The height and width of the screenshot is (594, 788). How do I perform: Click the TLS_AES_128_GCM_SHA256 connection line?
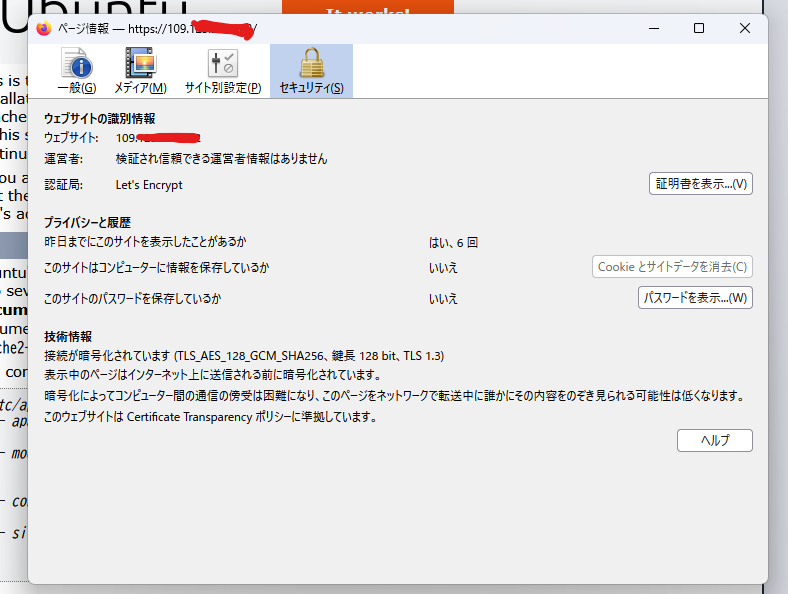point(244,356)
